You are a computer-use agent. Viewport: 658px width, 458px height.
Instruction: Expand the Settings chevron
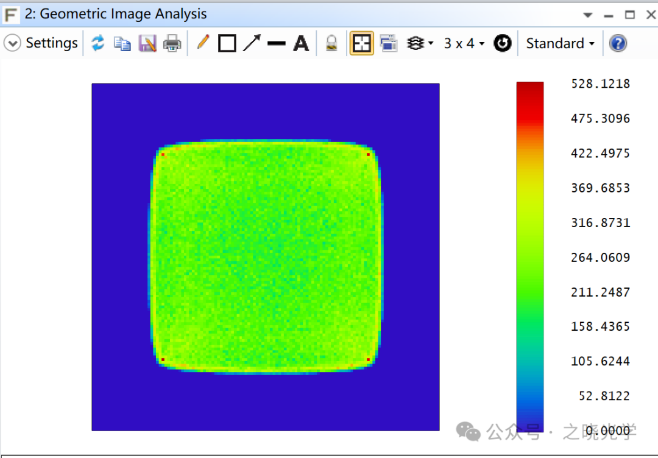click(12, 43)
